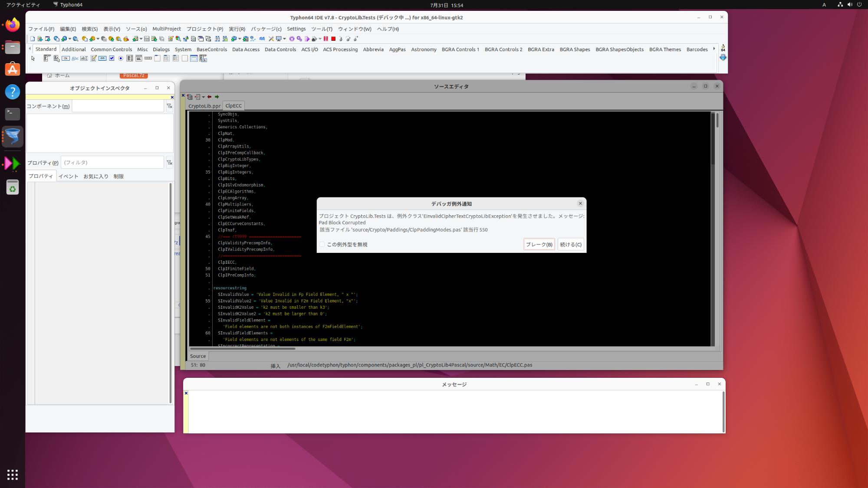Switch to Additional palette tab
868x488 pixels.
click(74, 49)
